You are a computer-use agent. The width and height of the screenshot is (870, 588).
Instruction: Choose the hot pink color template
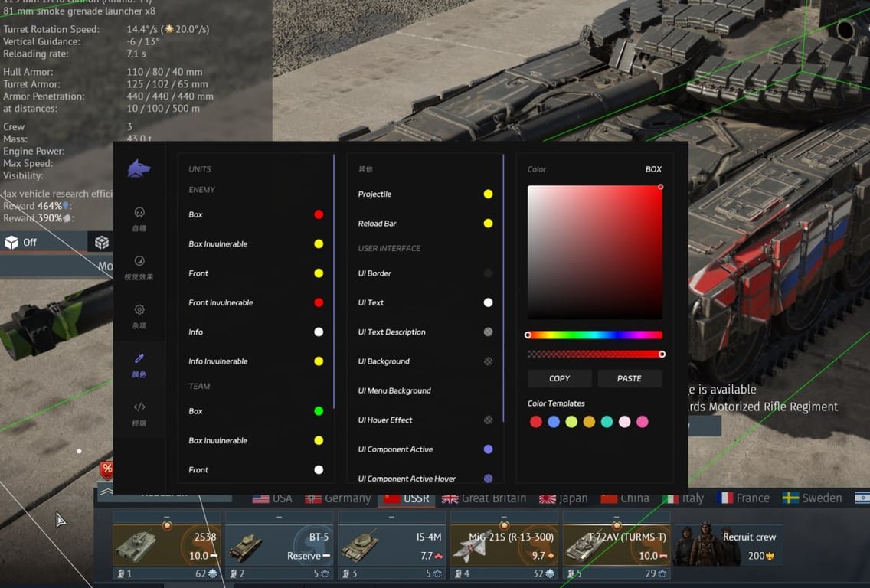[643, 422]
